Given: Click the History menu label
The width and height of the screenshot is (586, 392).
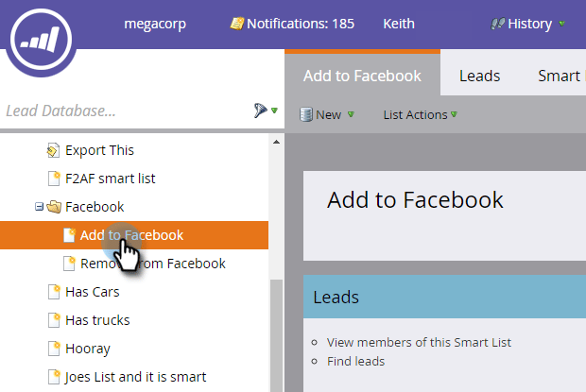Looking at the screenshot, I should tap(529, 24).
